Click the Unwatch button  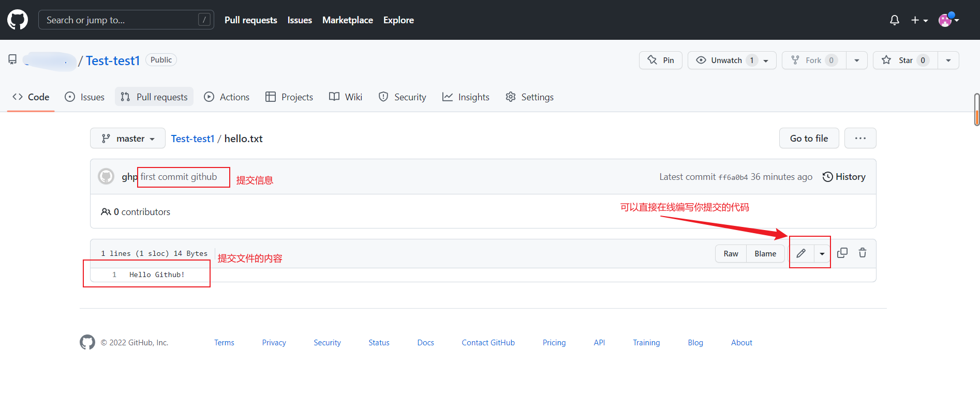pyautogui.click(x=732, y=60)
